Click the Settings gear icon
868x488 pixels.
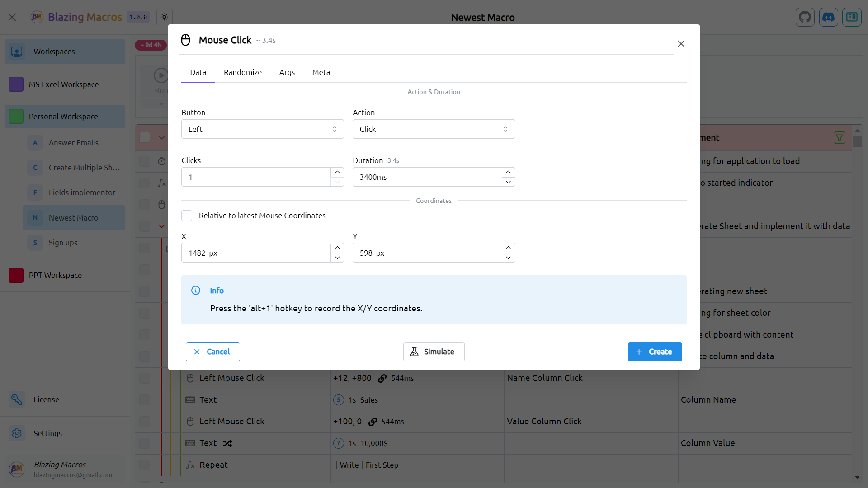[x=16, y=433]
